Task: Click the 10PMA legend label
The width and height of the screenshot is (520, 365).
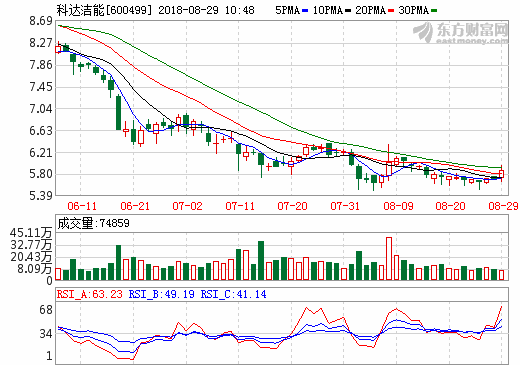Action: pyautogui.click(x=328, y=10)
